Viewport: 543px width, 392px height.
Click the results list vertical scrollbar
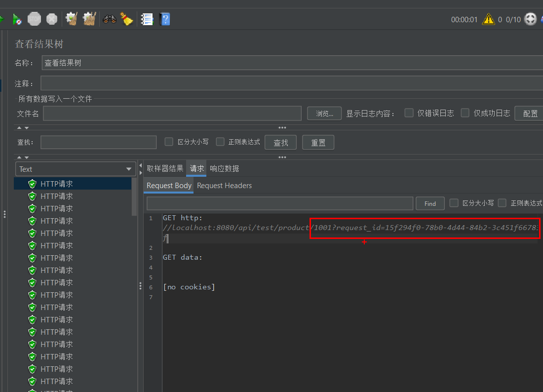pyautogui.click(x=134, y=197)
